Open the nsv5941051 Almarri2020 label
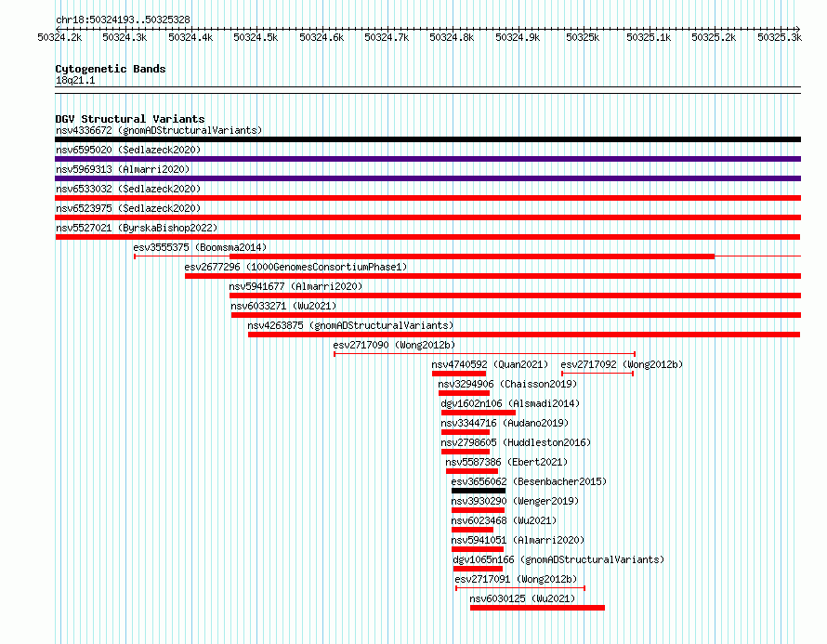The image size is (827, 644). point(518,540)
